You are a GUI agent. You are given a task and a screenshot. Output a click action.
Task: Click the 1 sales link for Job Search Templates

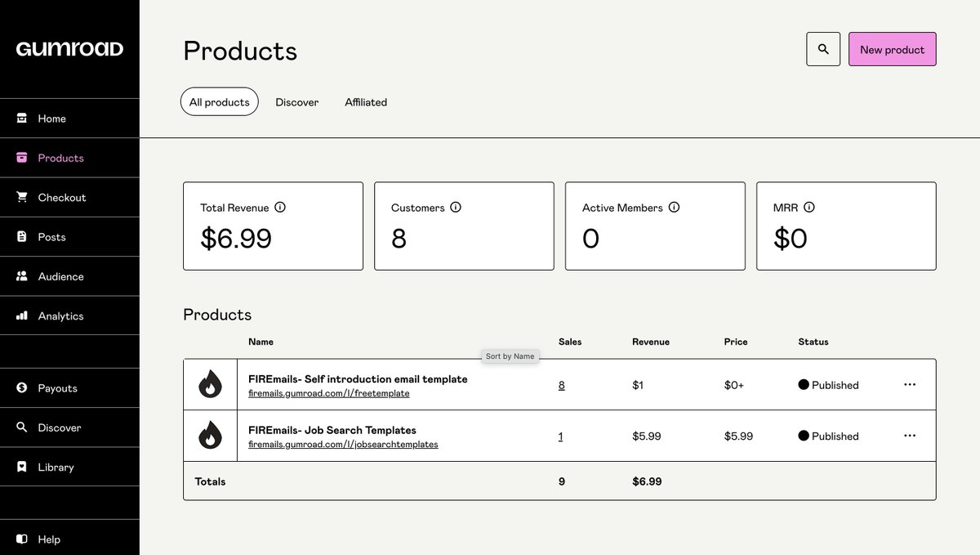(x=560, y=436)
